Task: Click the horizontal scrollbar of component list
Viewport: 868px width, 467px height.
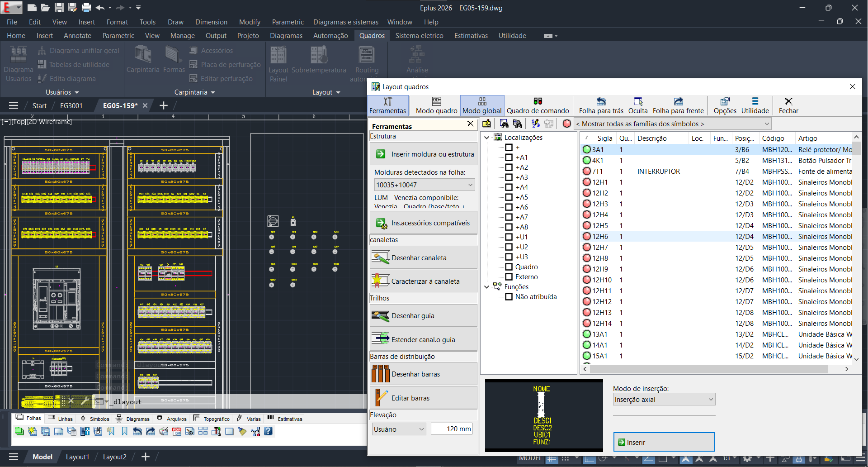Action: [x=708, y=369]
